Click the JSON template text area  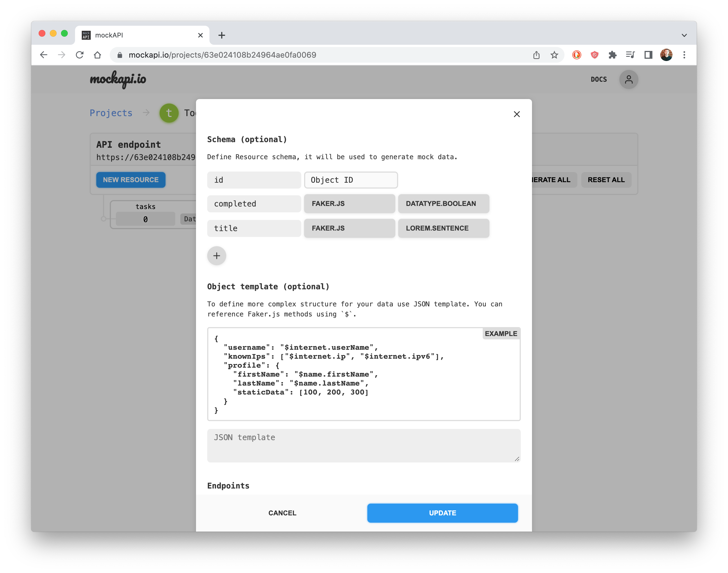coord(364,445)
